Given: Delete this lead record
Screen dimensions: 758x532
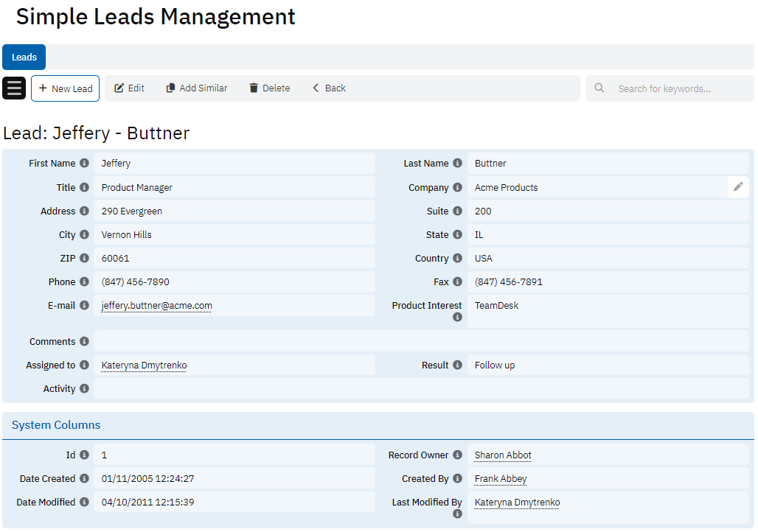Looking at the screenshot, I should (x=269, y=88).
